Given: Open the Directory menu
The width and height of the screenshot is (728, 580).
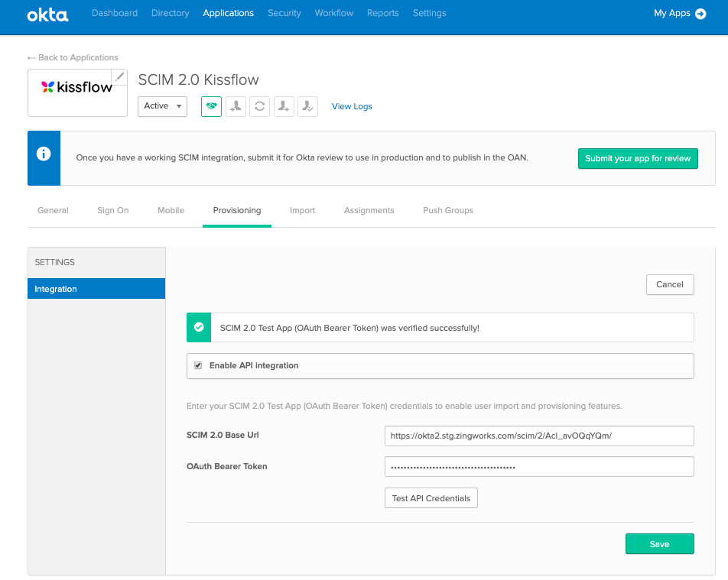Looking at the screenshot, I should 171,13.
